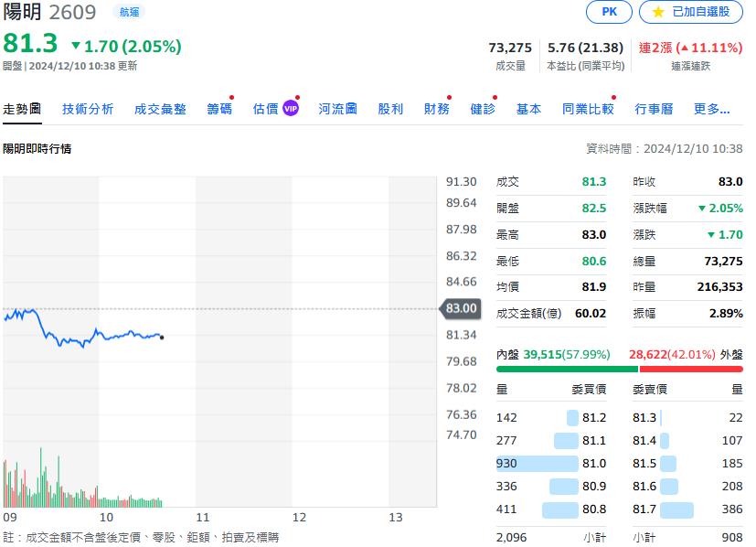This screenshot has height=547, width=756.
Task: Click the 昨收 value 83.0
Action: pos(730,182)
